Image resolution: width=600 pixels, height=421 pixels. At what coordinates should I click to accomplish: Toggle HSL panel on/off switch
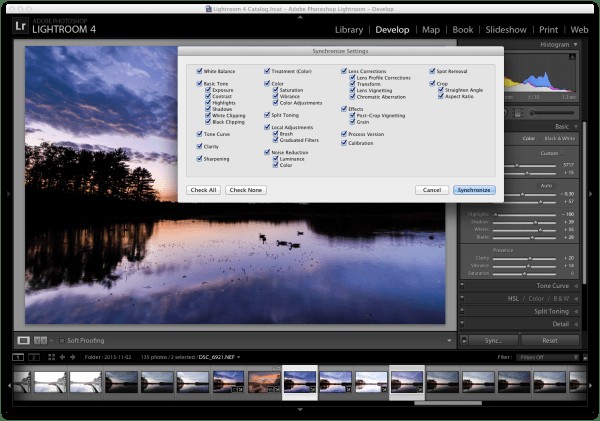coord(462,299)
